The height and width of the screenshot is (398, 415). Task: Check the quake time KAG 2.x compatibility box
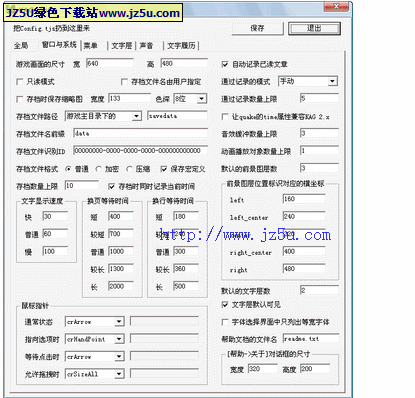(225, 117)
